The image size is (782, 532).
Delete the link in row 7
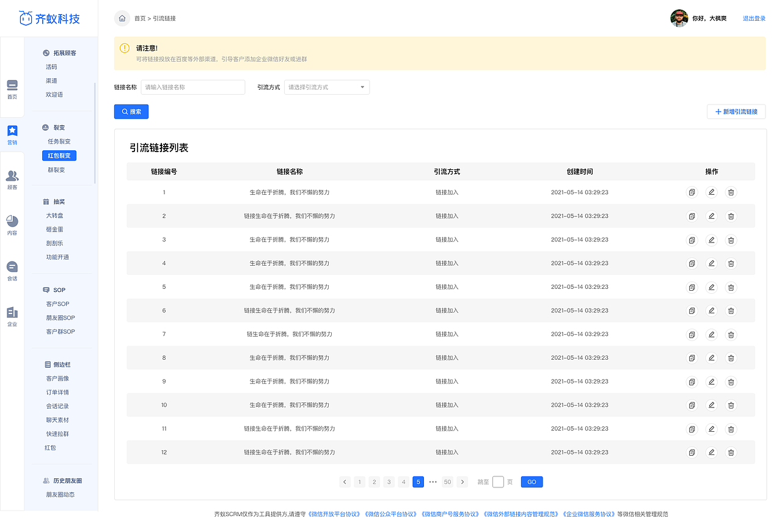point(731,335)
